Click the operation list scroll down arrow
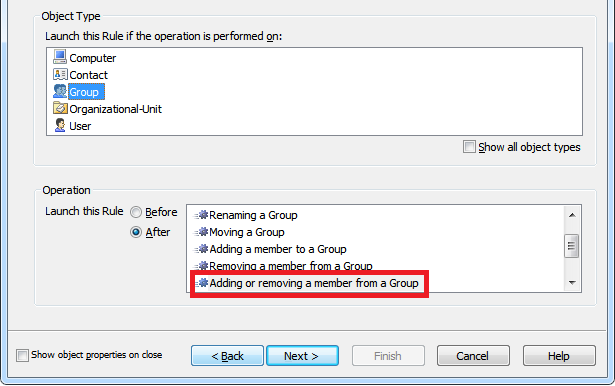The width and height of the screenshot is (615, 386). [572, 282]
